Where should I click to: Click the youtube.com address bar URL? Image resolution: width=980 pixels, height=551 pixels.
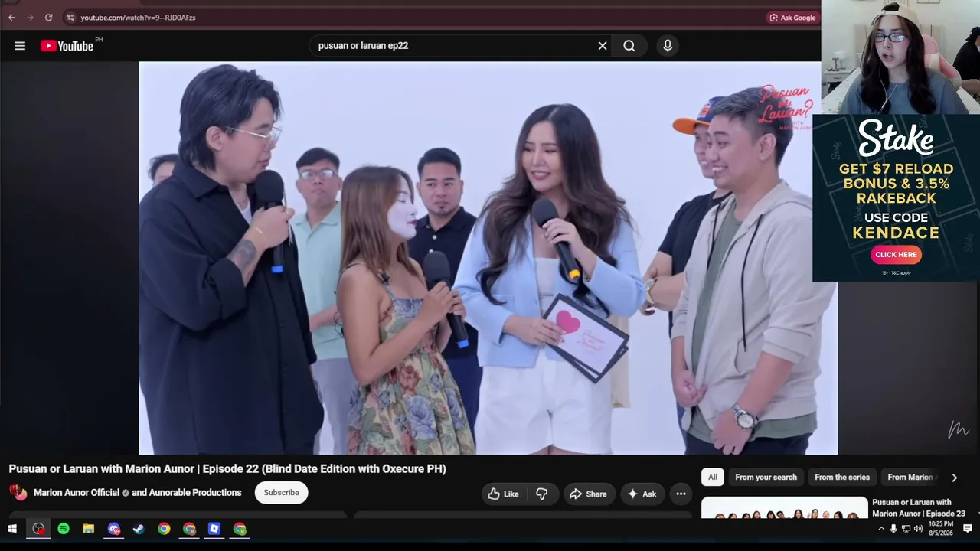[138, 18]
